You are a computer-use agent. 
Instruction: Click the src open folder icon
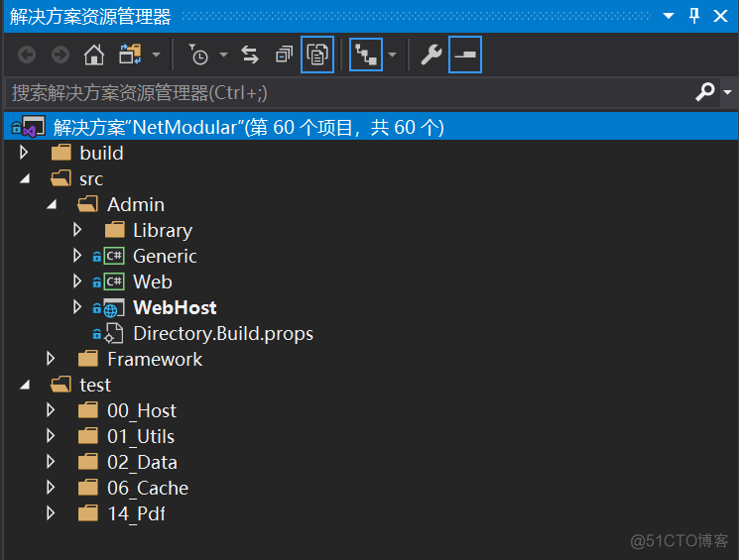tap(62, 178)
